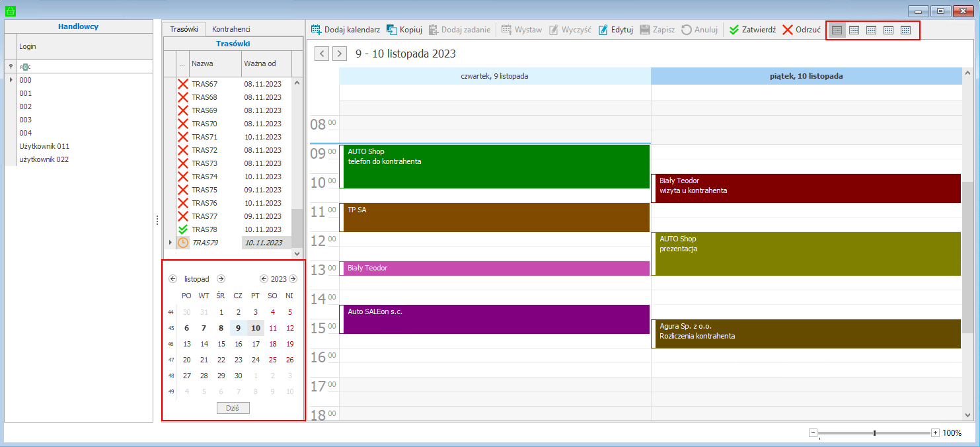The height and width of the screenshot is (447, 980).
Task: Advance to next month after listopad
Action: click(x=221, y=279)
